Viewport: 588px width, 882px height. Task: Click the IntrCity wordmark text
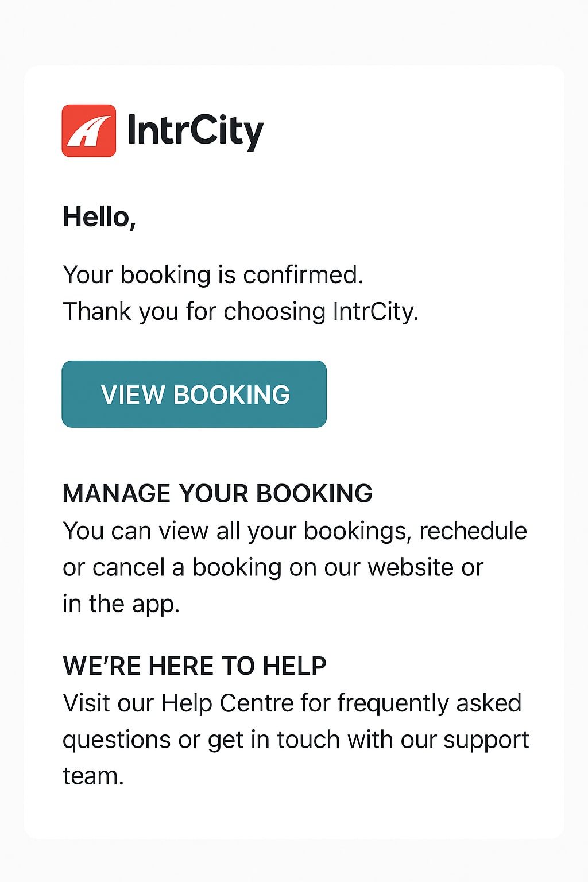[x=195, y=131]
